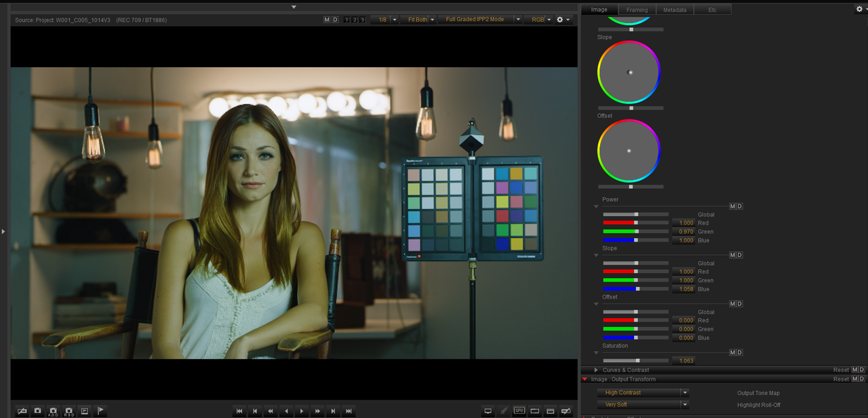Open the Very Soft roll-off dropdown
This screenshot has height=418, width=868.
[643, 404]
